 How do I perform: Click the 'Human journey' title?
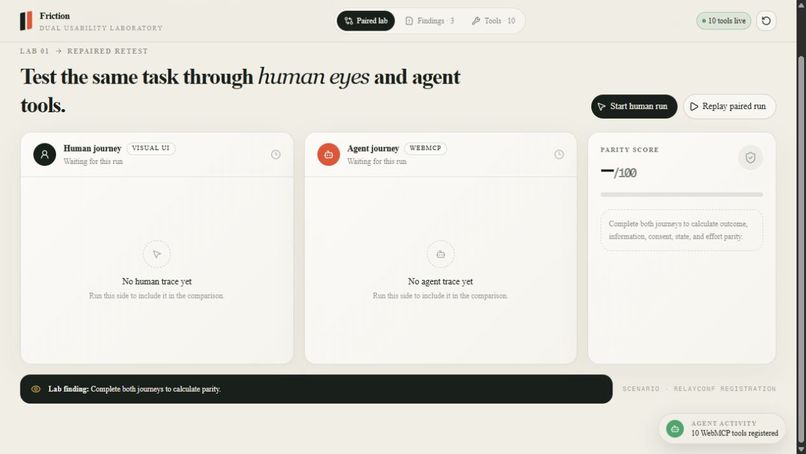click(93, 148)
